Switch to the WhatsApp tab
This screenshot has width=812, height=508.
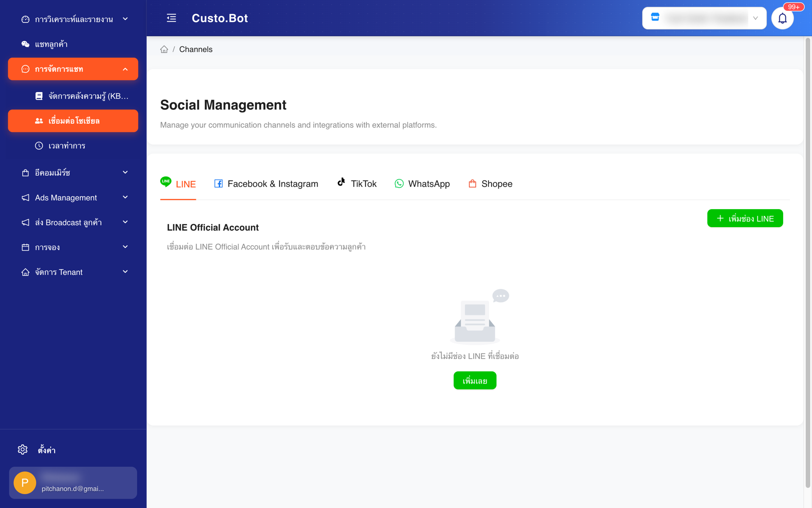[x=422, y=184]
